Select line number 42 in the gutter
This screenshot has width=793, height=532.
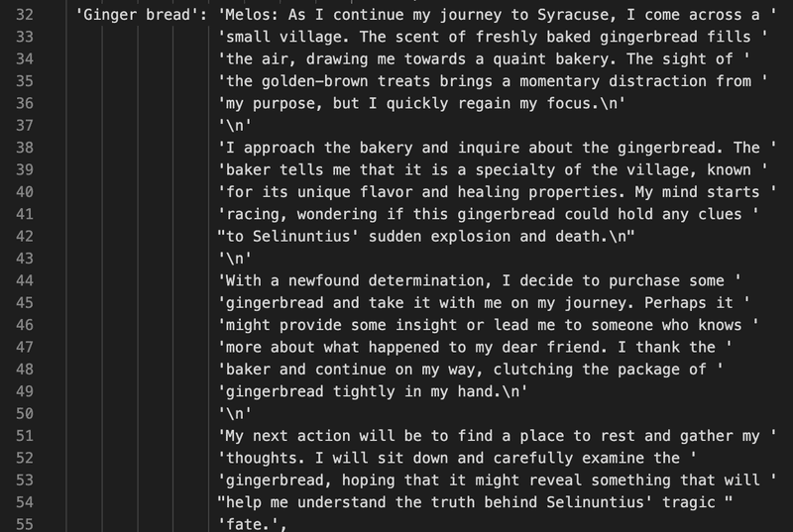click(x=24, y=237)
